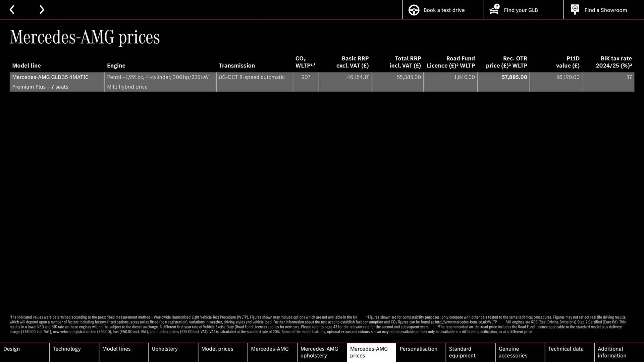Select the GLB 35 4MATIC price row
644x362 pixels.
pyautogui.click(x=134, y=82)
